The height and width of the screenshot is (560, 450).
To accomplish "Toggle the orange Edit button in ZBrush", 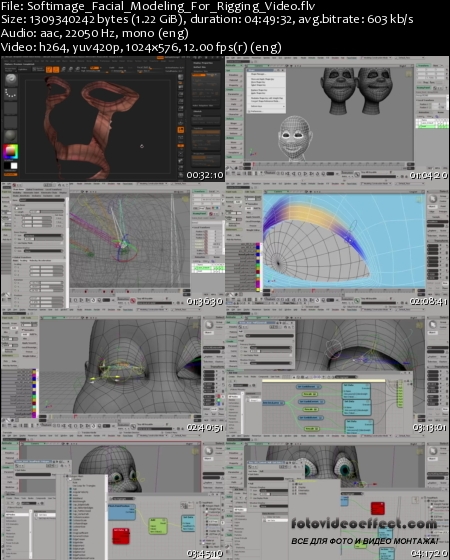I will coord(49,70).
